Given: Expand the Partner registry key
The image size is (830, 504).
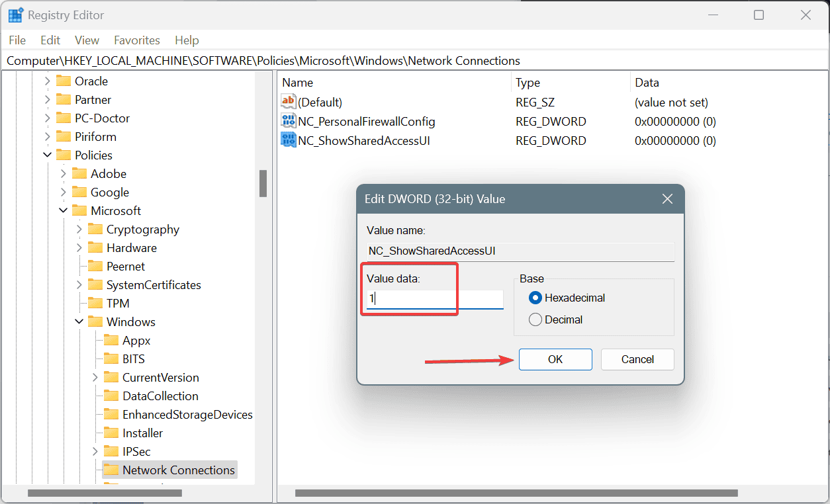Looking at the screenshot, I should point(47,99).
